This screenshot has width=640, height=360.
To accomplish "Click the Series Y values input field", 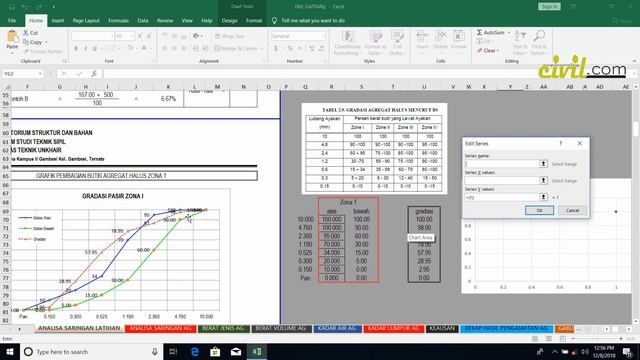I will pyautogui.click(x=502, y=197).
